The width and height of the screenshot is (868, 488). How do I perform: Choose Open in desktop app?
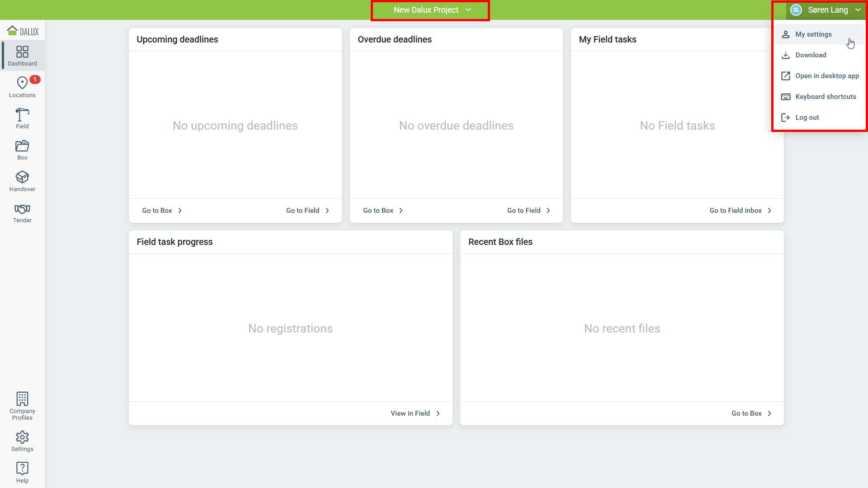[826, 76]
